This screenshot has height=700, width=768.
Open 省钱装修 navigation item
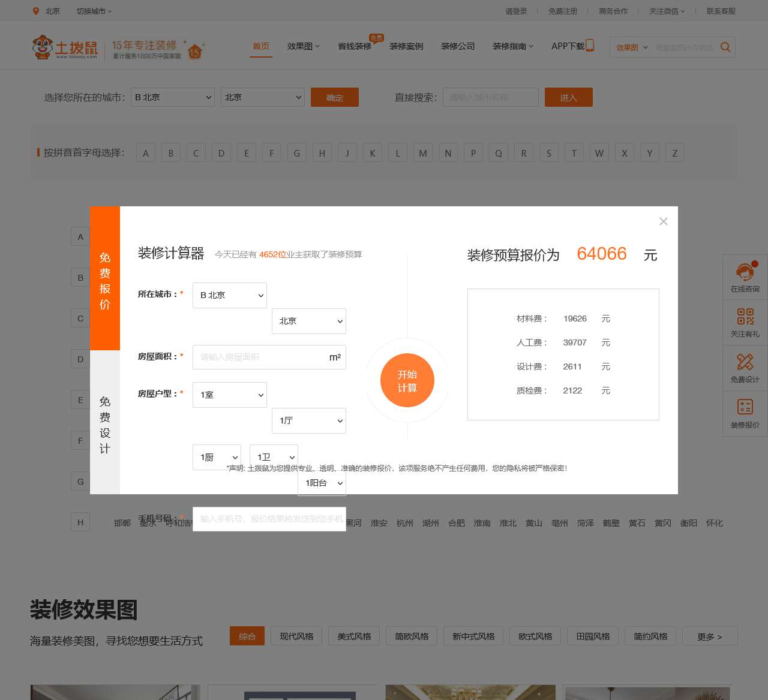click(x=355, y=46)
